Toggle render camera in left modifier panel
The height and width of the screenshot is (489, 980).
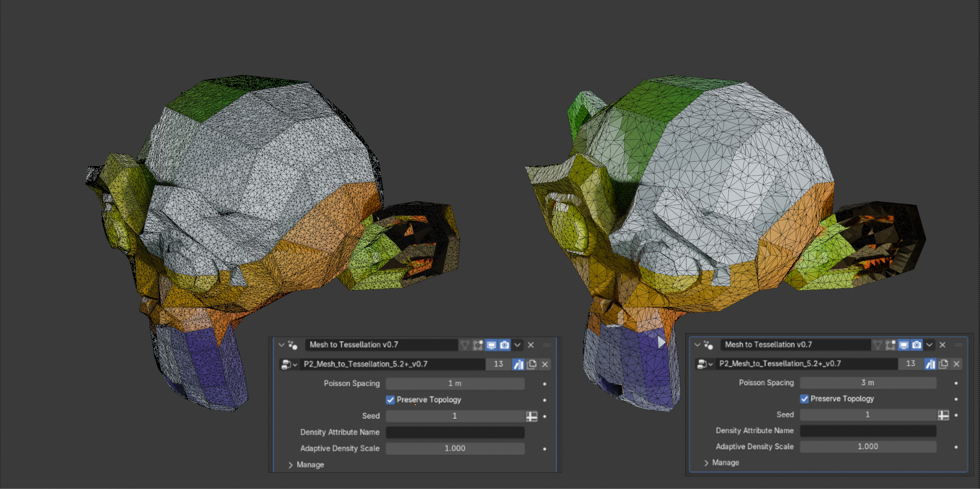[x=504, y=345]
